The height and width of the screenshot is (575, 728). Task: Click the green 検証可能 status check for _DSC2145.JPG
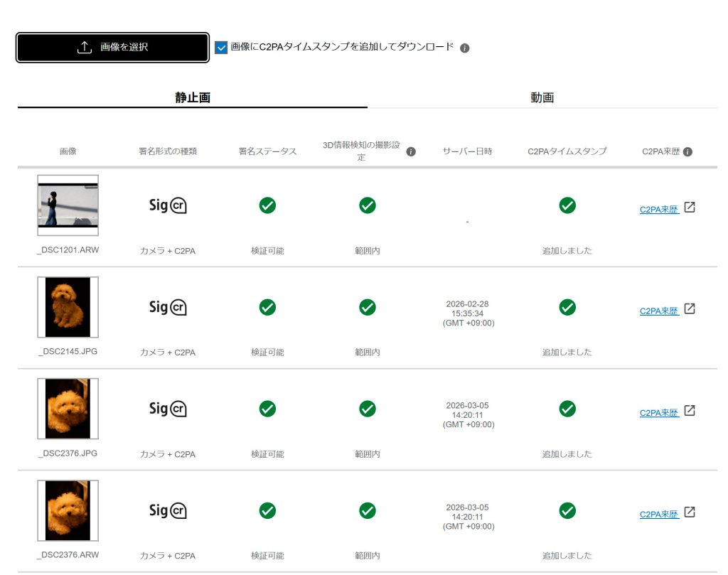click(267, 307)
